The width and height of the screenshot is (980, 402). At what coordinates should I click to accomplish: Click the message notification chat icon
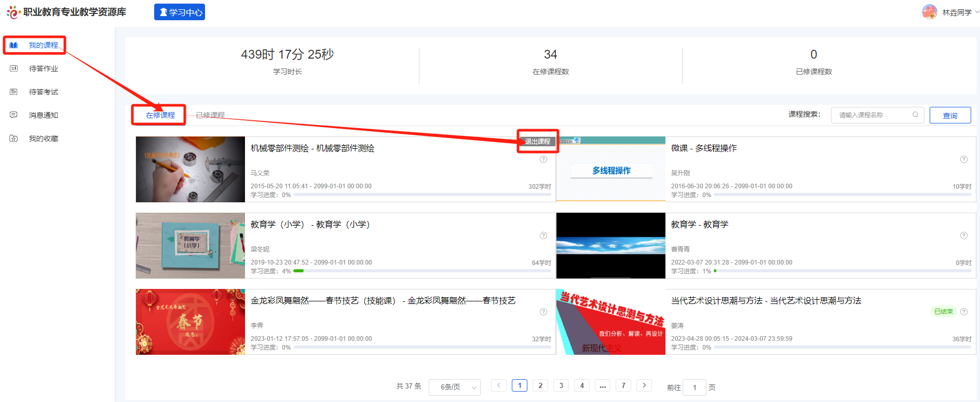coord(14,115)
